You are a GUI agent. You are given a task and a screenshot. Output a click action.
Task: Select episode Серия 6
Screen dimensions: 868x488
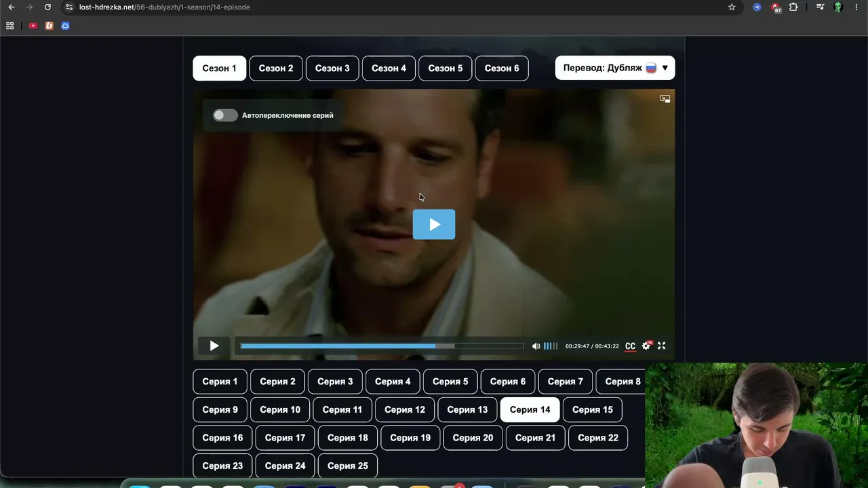coord(508,382)
